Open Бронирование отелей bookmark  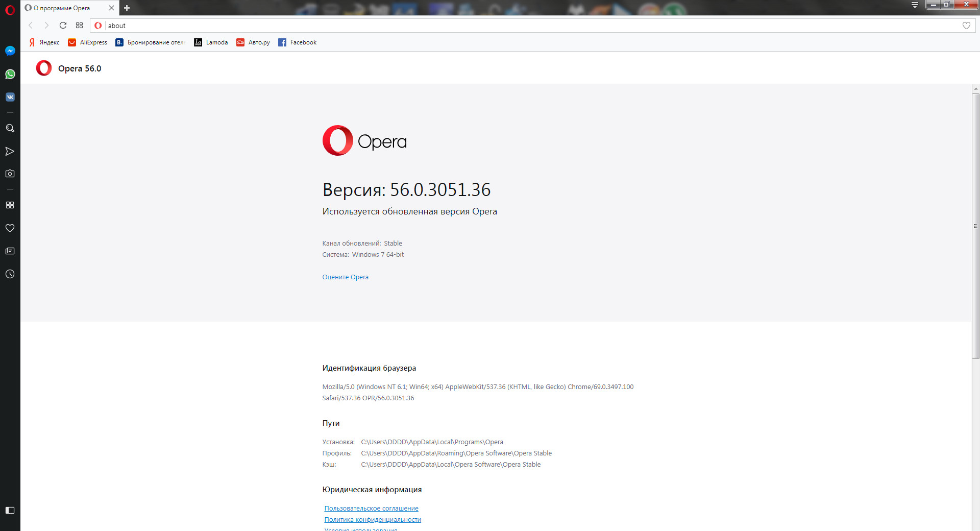(151, 42)
